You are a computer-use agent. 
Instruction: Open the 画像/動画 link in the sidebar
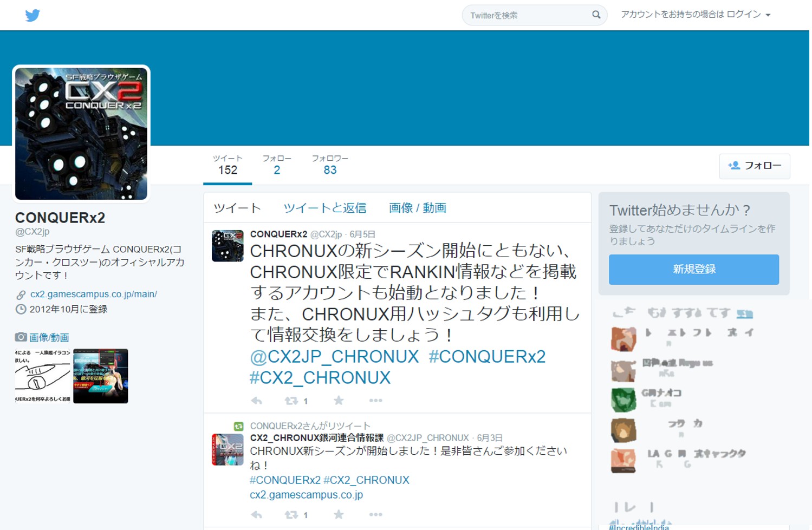tap(49, 338)
